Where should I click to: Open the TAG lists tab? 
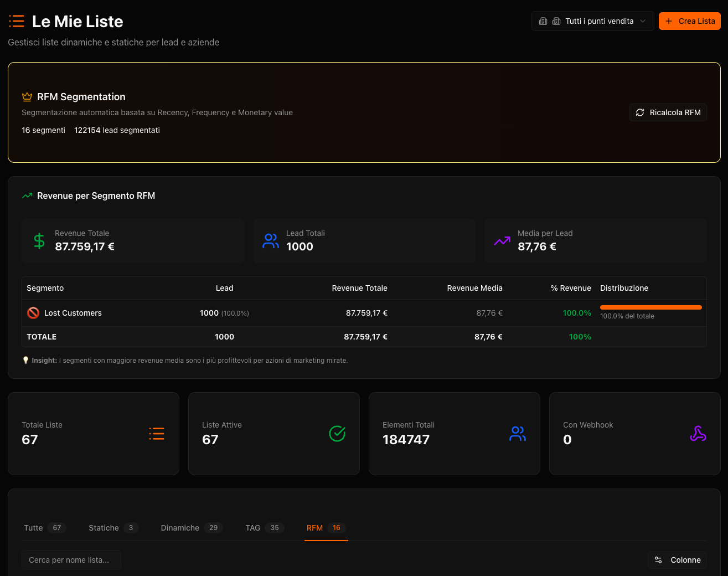(265, 528)
